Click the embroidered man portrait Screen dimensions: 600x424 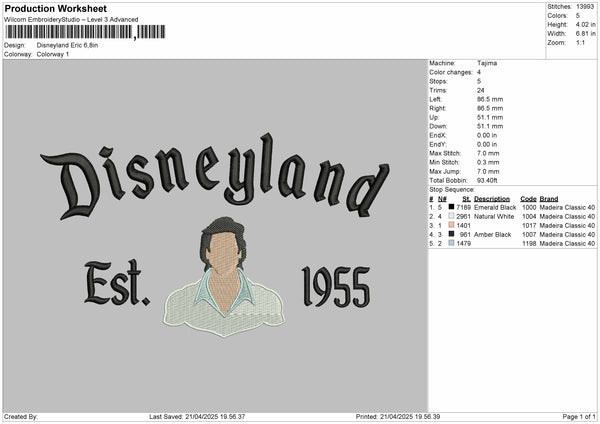tap(224, 277)
